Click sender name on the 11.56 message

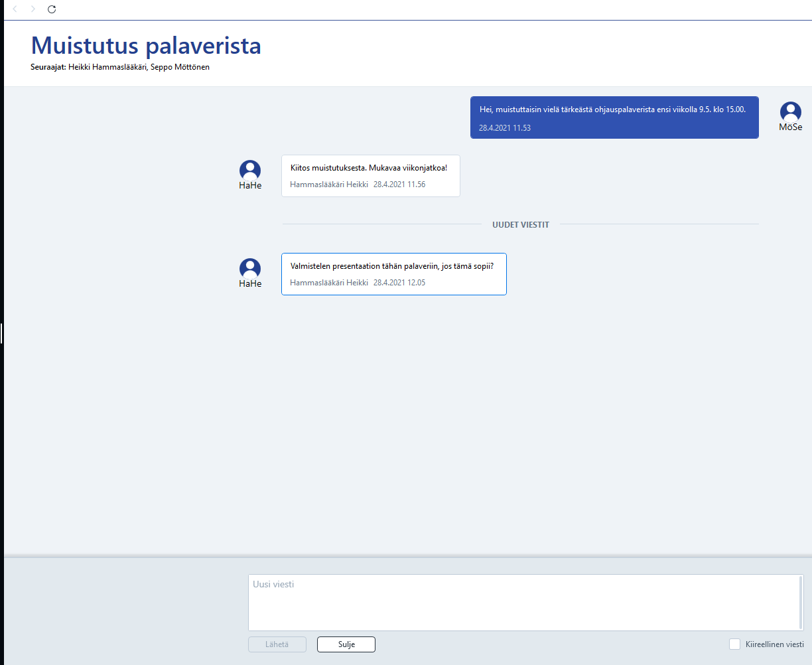point(329,185)
